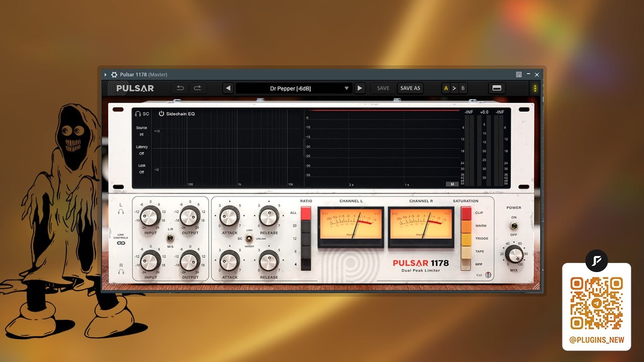Set saturation to OFF
Screen dimensions: 644x362
(465, 264)
